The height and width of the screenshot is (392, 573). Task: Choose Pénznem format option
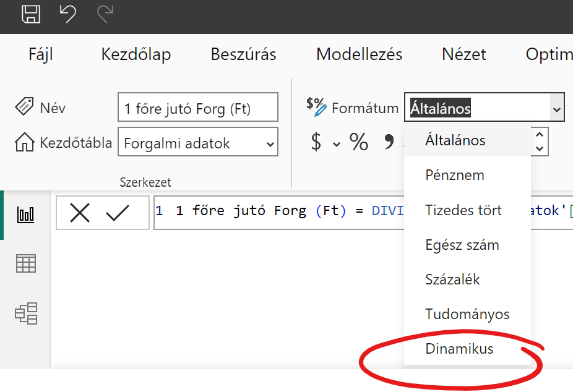(455, 175)
